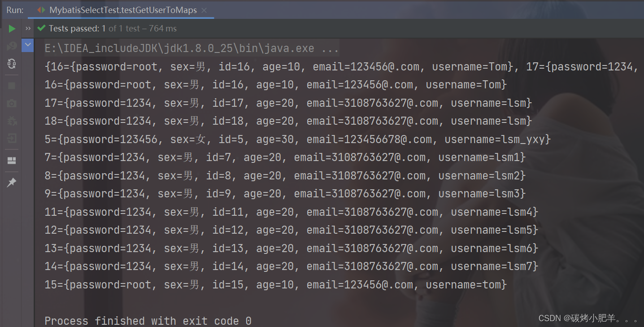644x327 pixels.
Task: Expand hidden toolbar via double chevron
Action: pos(28,29)
